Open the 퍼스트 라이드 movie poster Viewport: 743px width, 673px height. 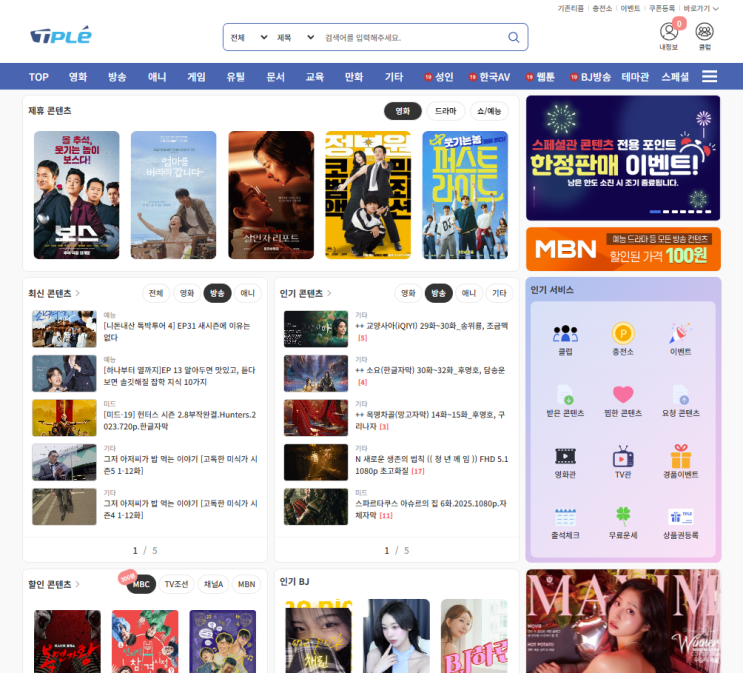coord(465,195)
